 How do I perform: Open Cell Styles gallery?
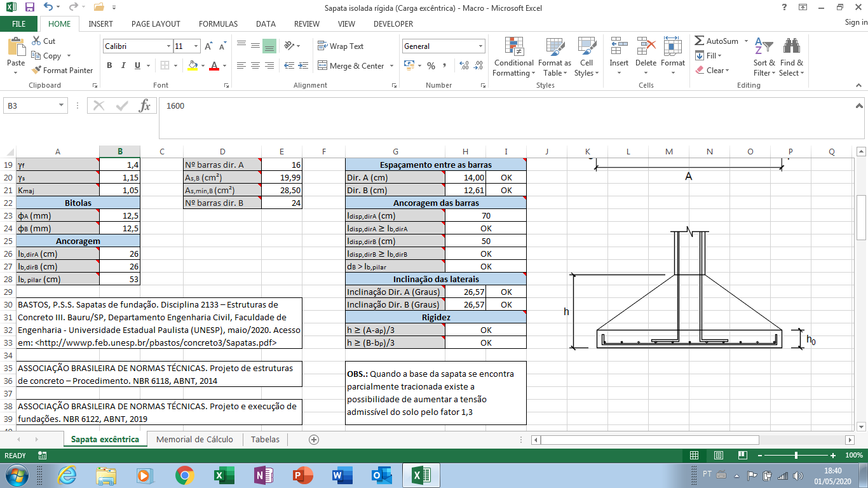coord(587,57)
